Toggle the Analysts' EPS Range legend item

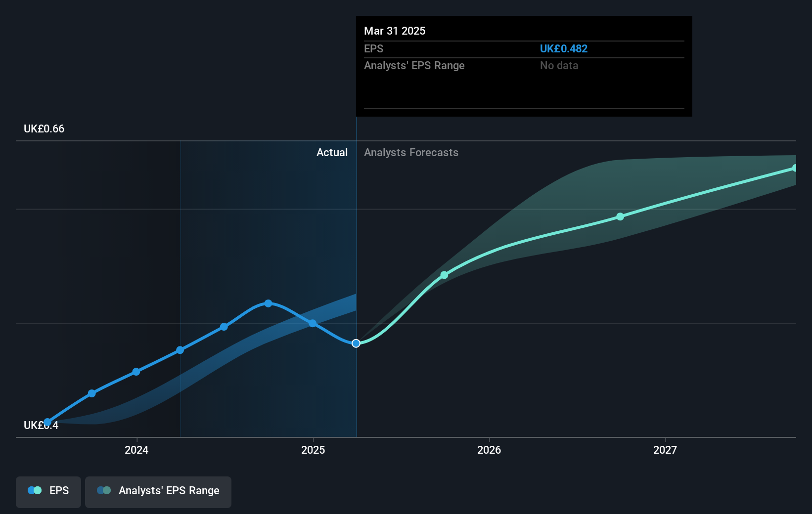(x=158, y=491)
